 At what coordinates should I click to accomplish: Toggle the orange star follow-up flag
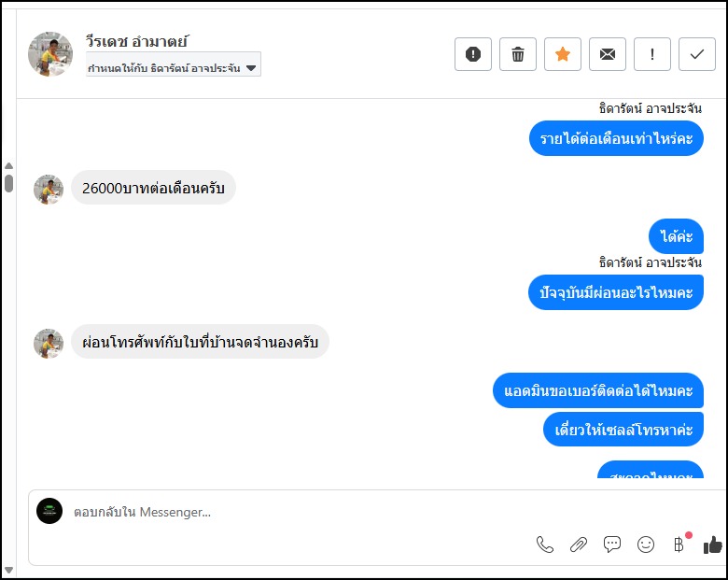tap(563, 54)
